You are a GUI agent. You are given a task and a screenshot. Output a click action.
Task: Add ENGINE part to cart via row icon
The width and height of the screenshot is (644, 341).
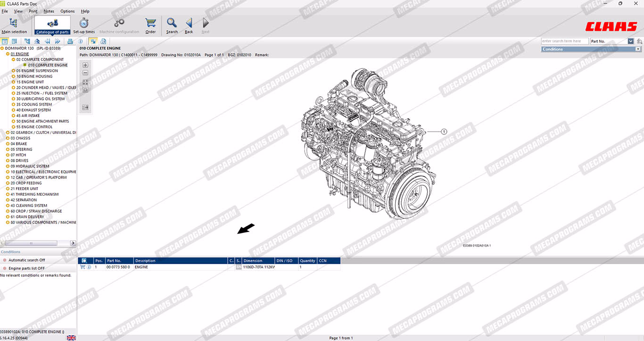[x=83, y=267]
